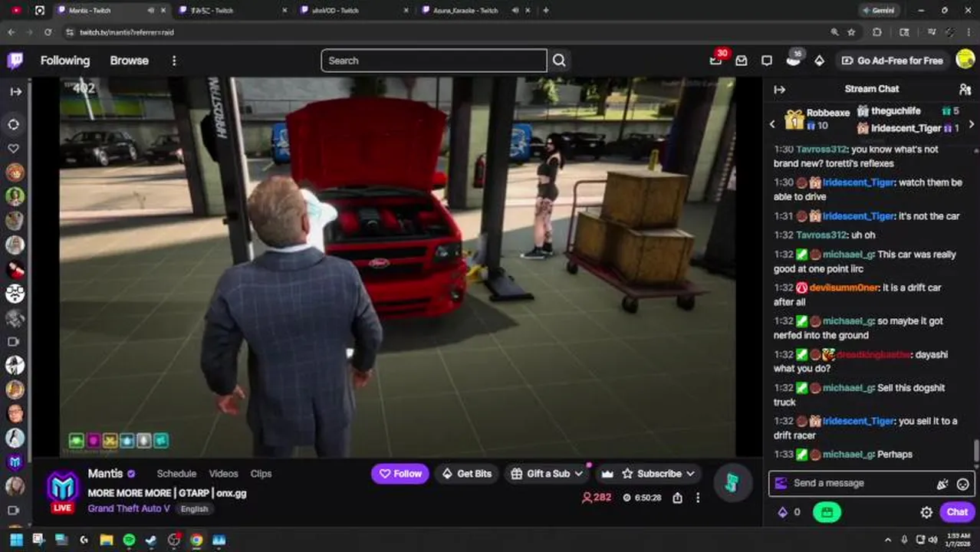Screen dimensions: 980x552
Task: Bookmark this page with the star
Action: tap(852, 32)
